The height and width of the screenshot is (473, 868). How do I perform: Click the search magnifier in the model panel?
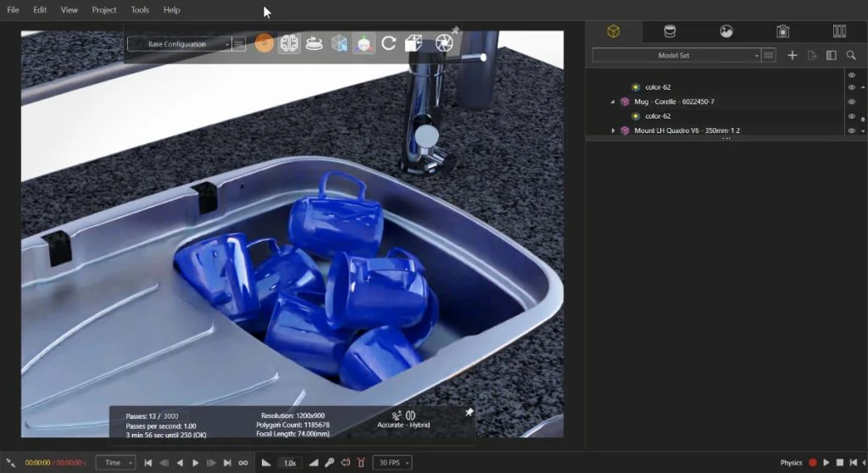coord(851,55)
